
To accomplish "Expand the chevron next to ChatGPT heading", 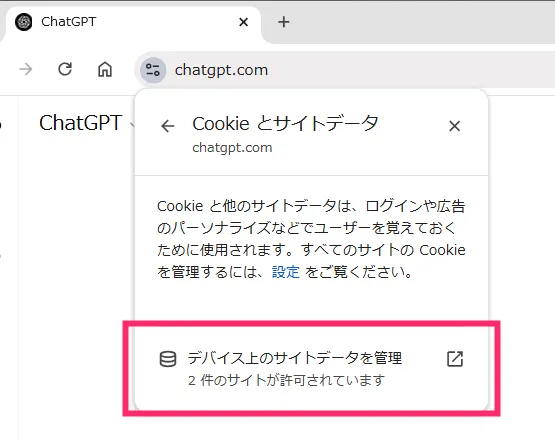I will pos(132,125).
